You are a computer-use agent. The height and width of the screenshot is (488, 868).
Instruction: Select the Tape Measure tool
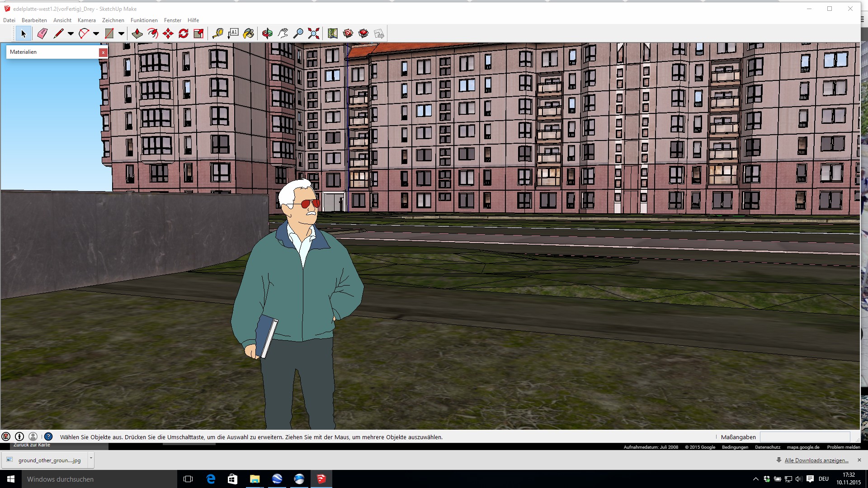tap(218, 33)
